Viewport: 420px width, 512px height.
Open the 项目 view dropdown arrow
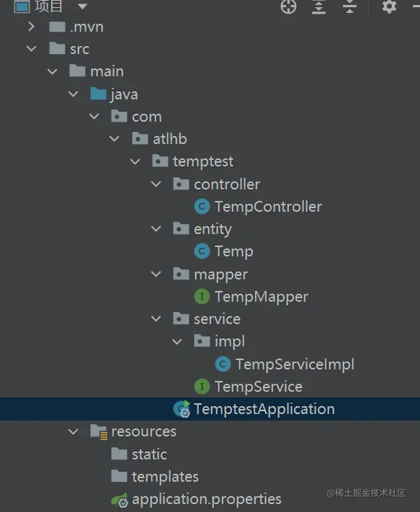pos(82,6)
